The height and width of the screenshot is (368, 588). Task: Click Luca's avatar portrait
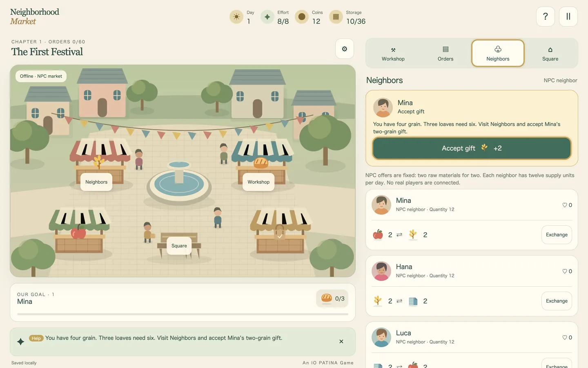[x=381, y=337]
